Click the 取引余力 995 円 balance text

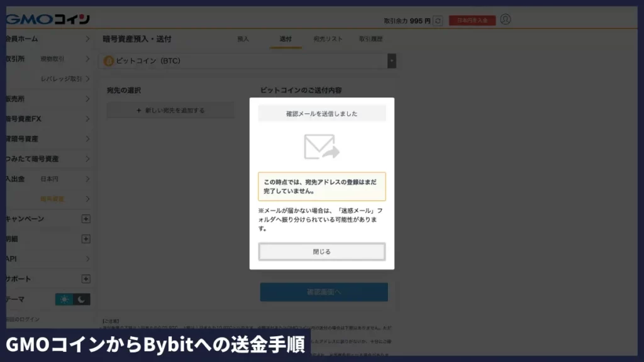coord(407,21)
